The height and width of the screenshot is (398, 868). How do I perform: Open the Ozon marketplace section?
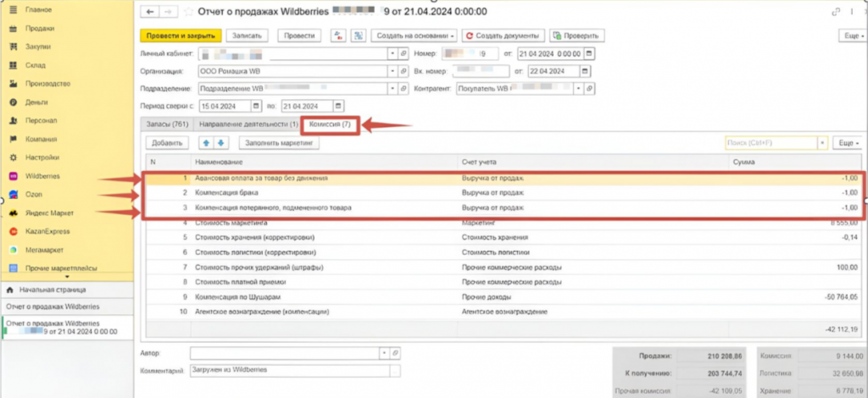[31, 195]
